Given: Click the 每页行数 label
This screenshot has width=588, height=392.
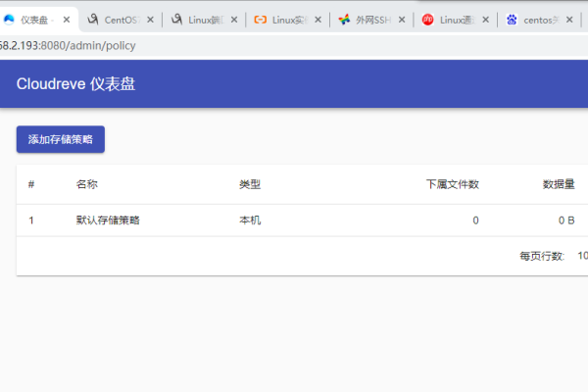Looking at the screenshot, I should point(542,256).
